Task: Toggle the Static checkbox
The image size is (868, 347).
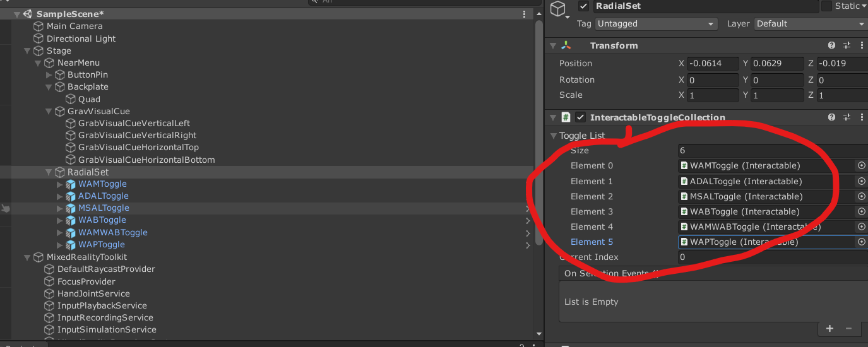Action: pyautogui.click(x=826, y=6)
